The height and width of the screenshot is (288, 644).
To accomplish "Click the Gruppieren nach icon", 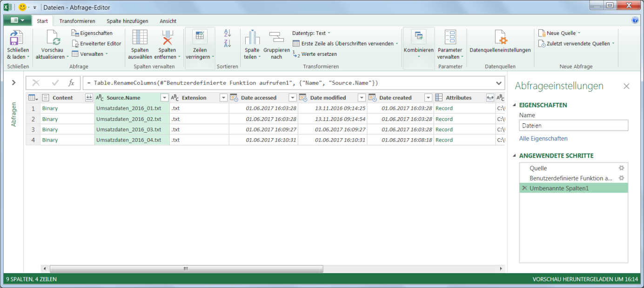I will coord(276,37).
